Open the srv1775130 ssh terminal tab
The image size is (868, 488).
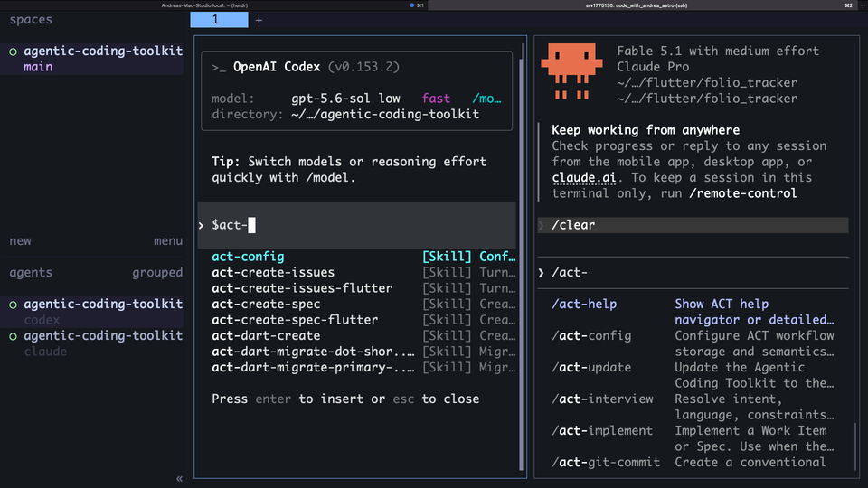[x=637, y=5]
